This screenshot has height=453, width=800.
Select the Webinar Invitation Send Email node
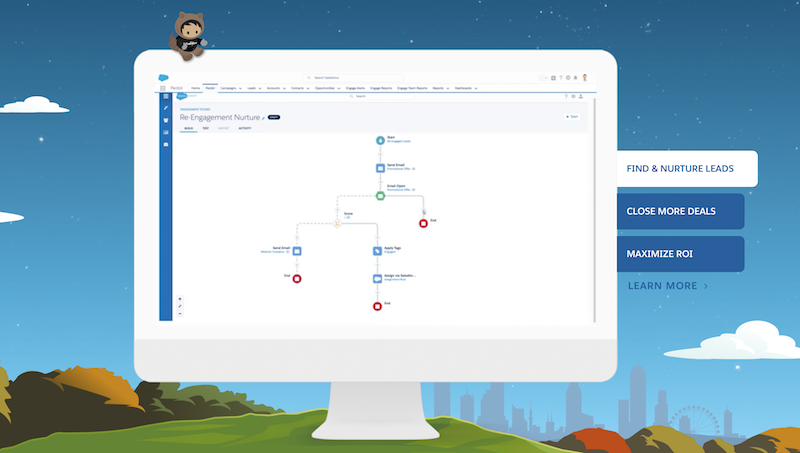tap(297, 251)
